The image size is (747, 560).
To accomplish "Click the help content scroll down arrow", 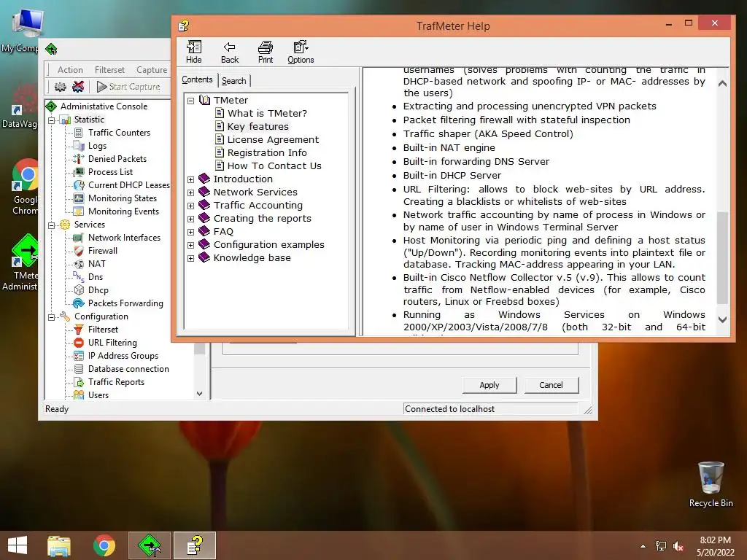I will (x=722, y=319).
